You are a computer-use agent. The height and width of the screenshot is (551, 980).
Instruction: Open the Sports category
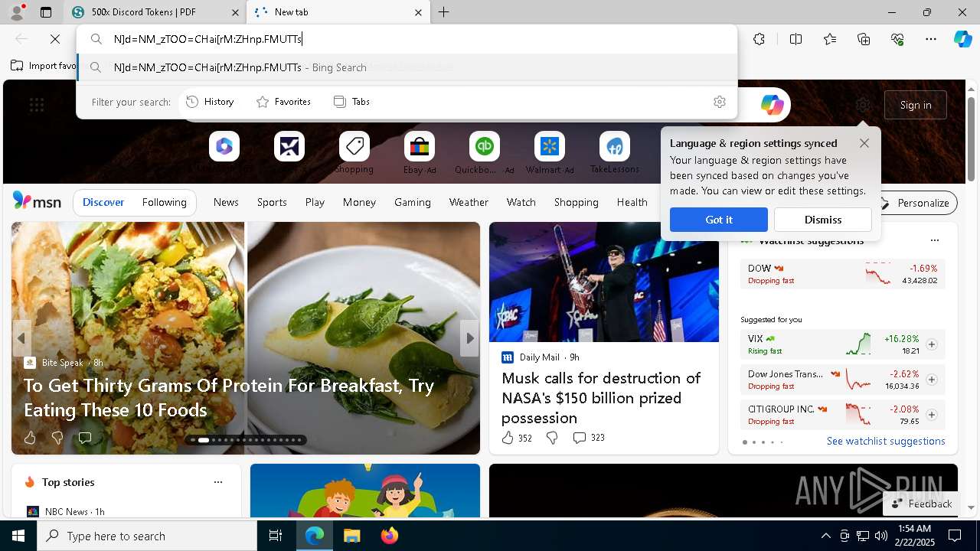tap(272, 202)
